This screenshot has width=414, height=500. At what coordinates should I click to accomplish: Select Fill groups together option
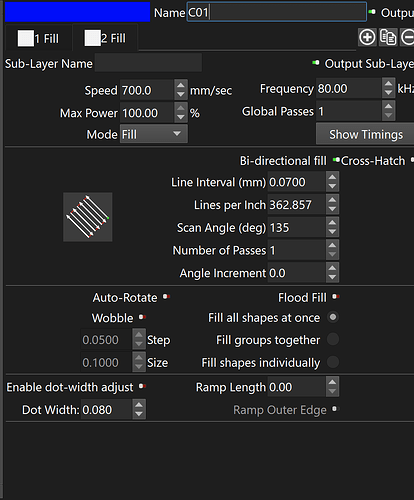tap(333, 339)
